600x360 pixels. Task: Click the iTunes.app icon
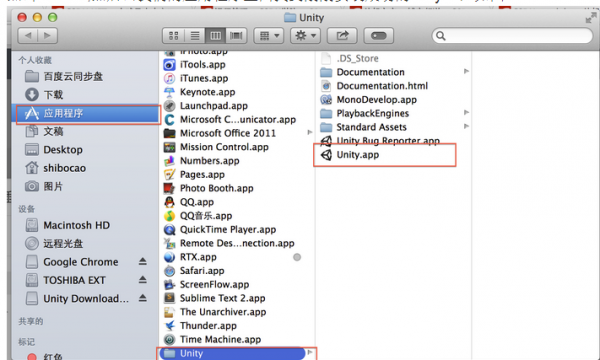(x=169, y=78)
